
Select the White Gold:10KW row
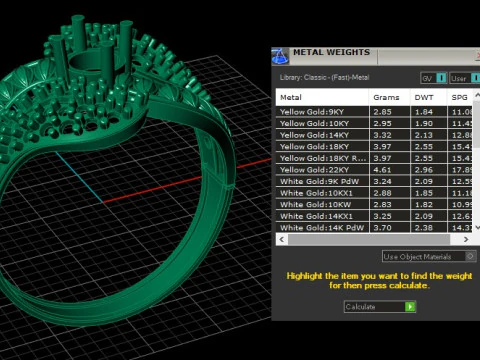tap(374, 205)
